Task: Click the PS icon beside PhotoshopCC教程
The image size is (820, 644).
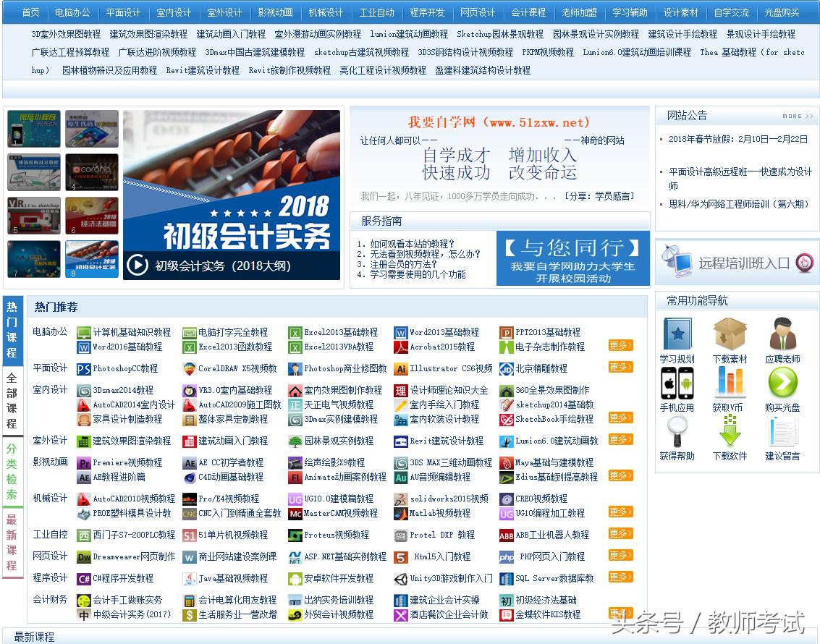Action: 85,368
